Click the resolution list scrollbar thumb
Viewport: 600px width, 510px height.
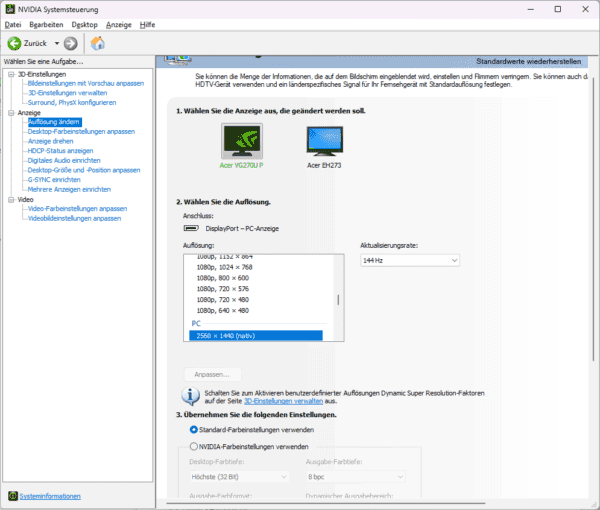[338, 300]
